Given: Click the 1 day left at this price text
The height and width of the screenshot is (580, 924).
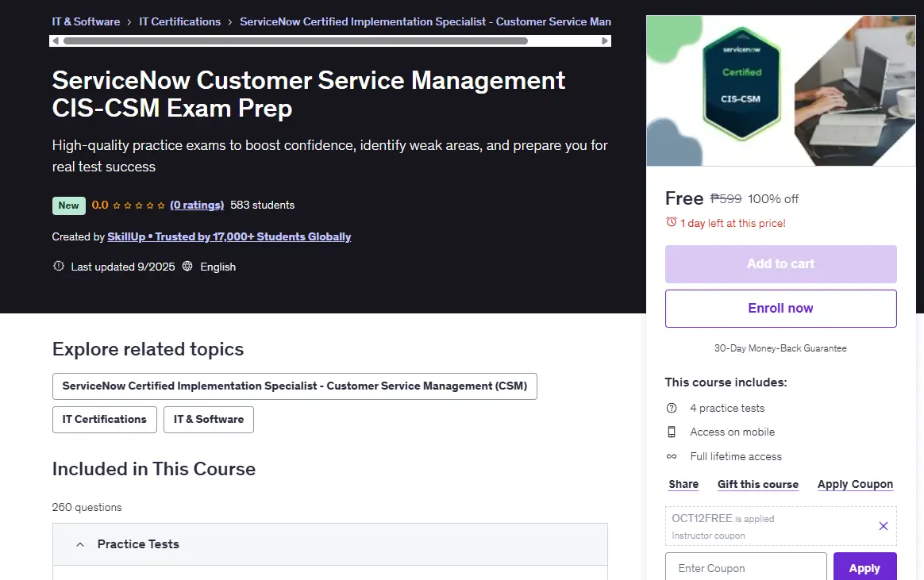Looking at the screenshot, I should (733, 223).
